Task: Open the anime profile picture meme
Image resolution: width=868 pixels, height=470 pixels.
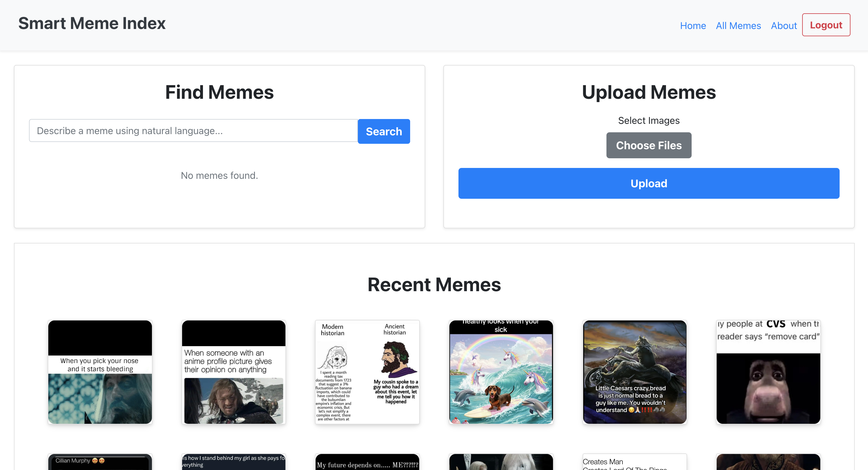Action: pos(233,372)
